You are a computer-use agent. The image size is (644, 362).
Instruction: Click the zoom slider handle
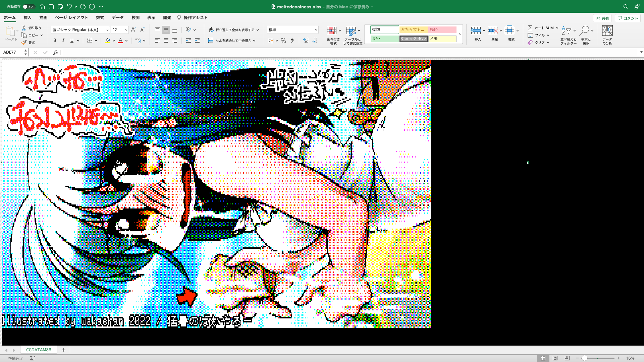pos(584,358)
